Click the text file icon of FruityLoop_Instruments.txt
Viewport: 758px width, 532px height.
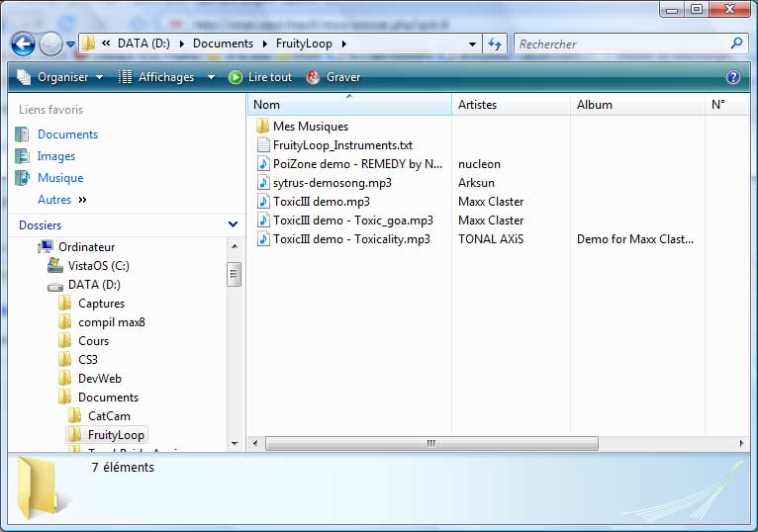(x=263, y=145)
